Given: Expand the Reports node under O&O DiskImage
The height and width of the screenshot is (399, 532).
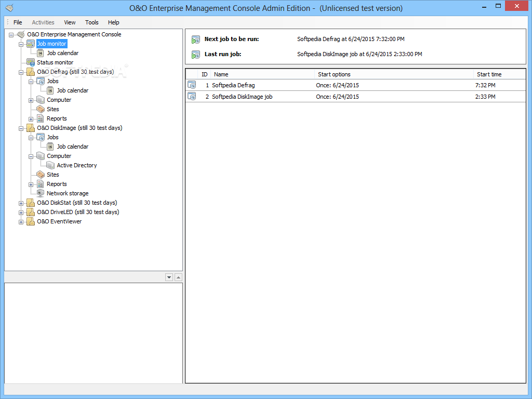Looking at the screenshot, I should tap(31, 184).
